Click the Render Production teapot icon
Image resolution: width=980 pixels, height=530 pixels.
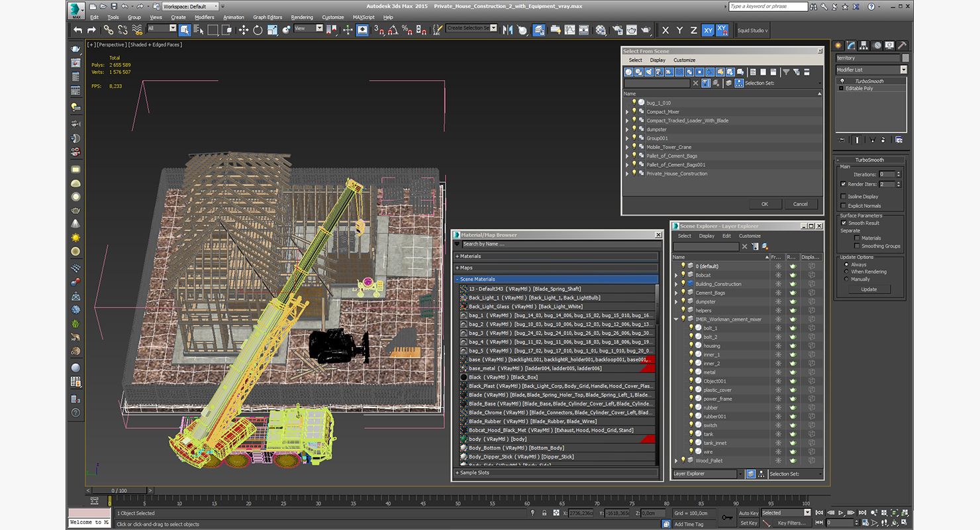[646, 30]
